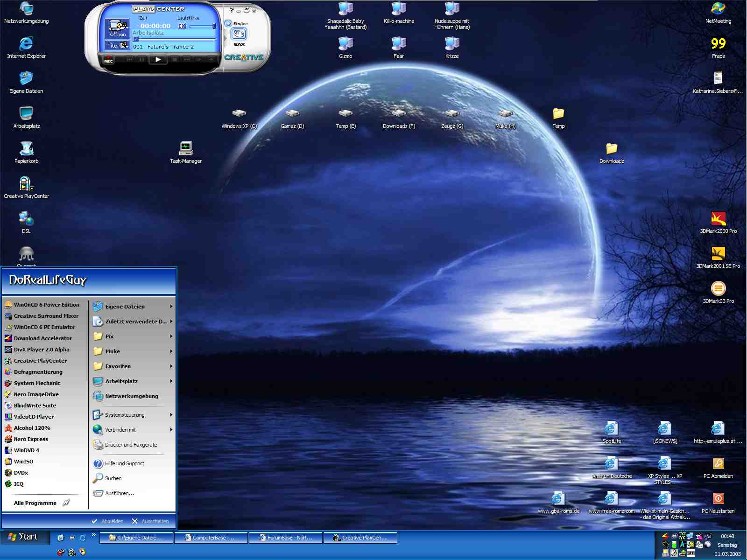Select the SpotLife internet shortcut icon
The image size is (747, 560).
pyautogui.click(x=612, y=433)
